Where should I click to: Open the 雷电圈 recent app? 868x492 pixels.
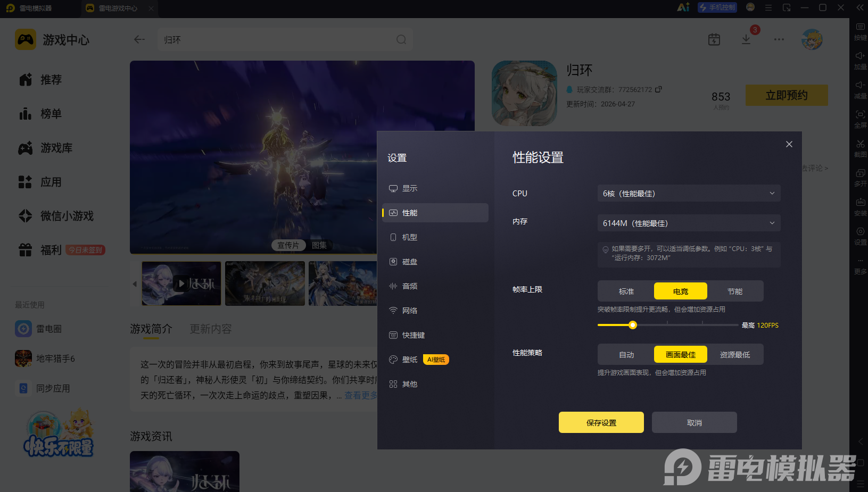point(39,329)
